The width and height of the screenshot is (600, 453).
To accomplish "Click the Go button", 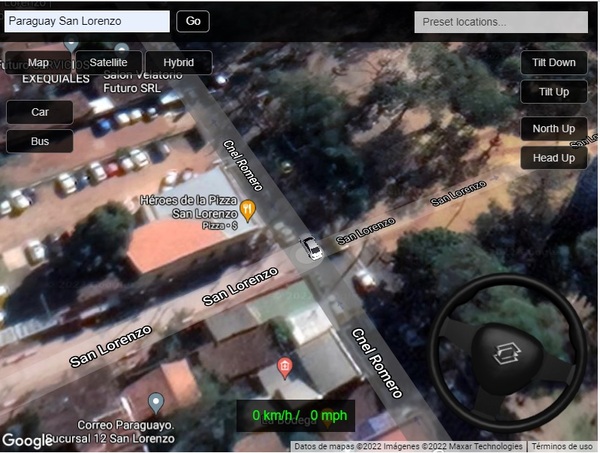I will pos(193,21).
